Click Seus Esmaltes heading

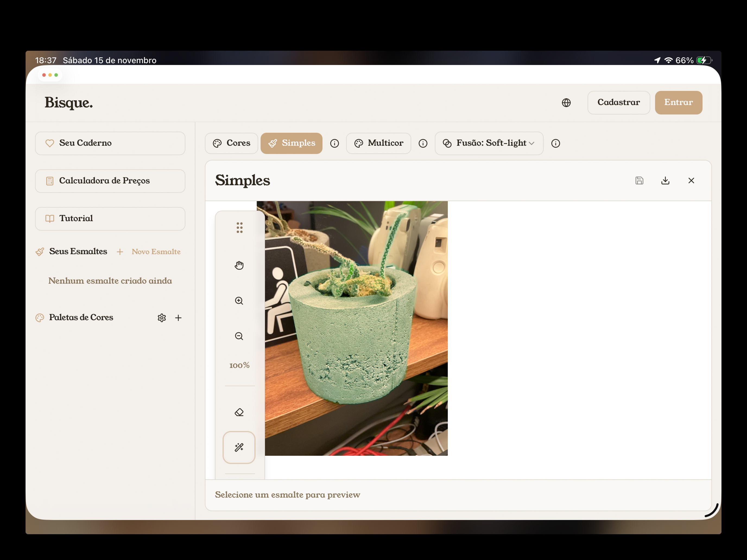(78, 252)
